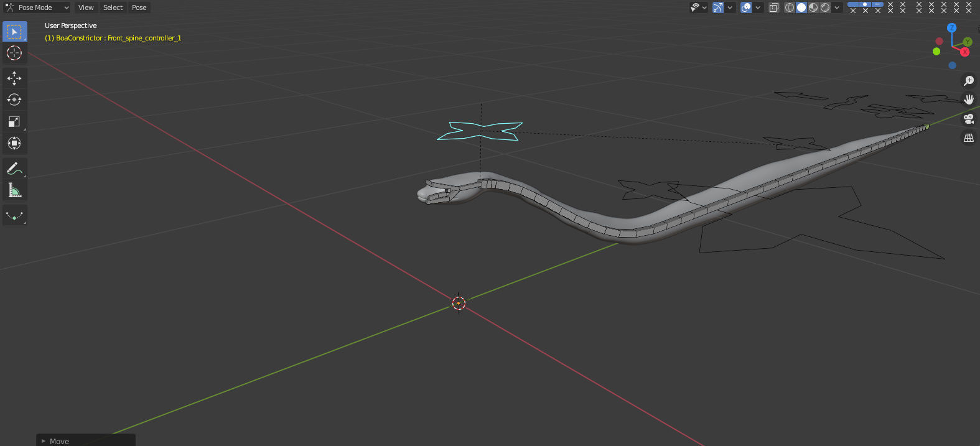Snap view to the green Y axis

pyautogui.click(x=968, y=42)
